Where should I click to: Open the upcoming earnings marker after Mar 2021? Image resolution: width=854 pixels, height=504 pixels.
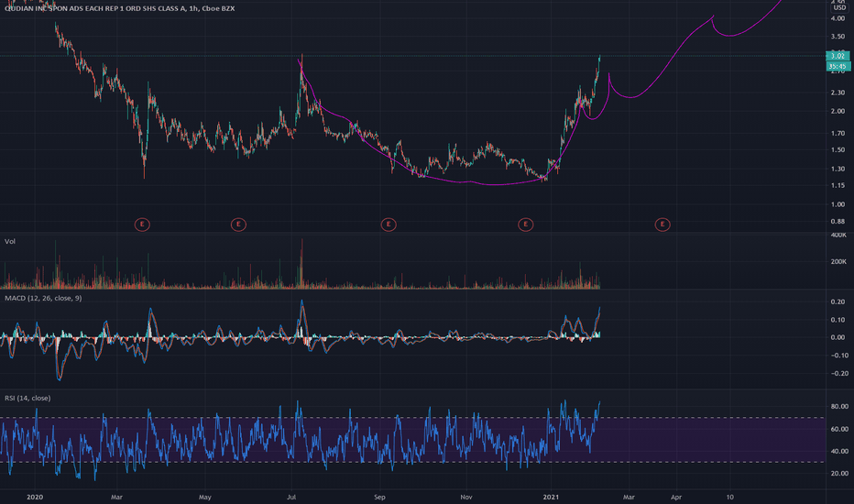pos(662,224)
